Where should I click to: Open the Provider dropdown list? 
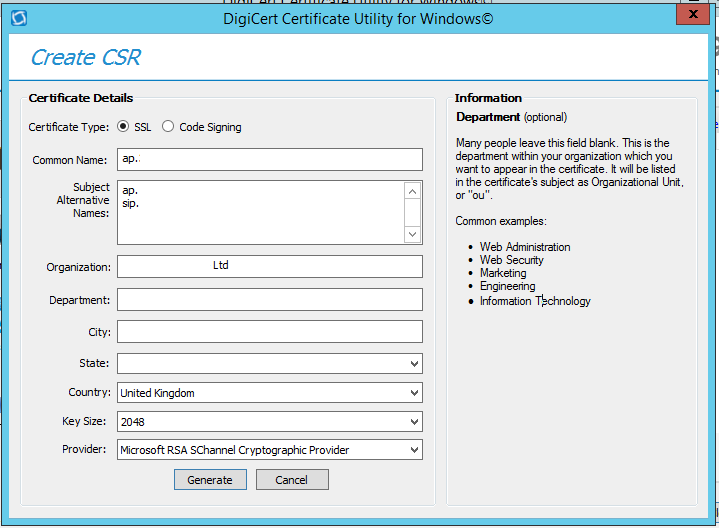click(270, 450)
